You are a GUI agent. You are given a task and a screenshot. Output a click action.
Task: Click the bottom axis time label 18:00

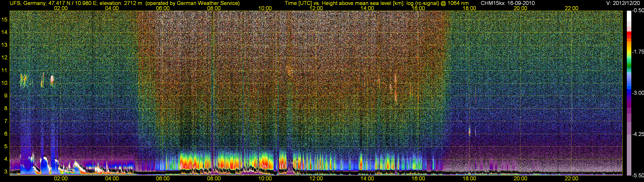click(x=469, y=179)
